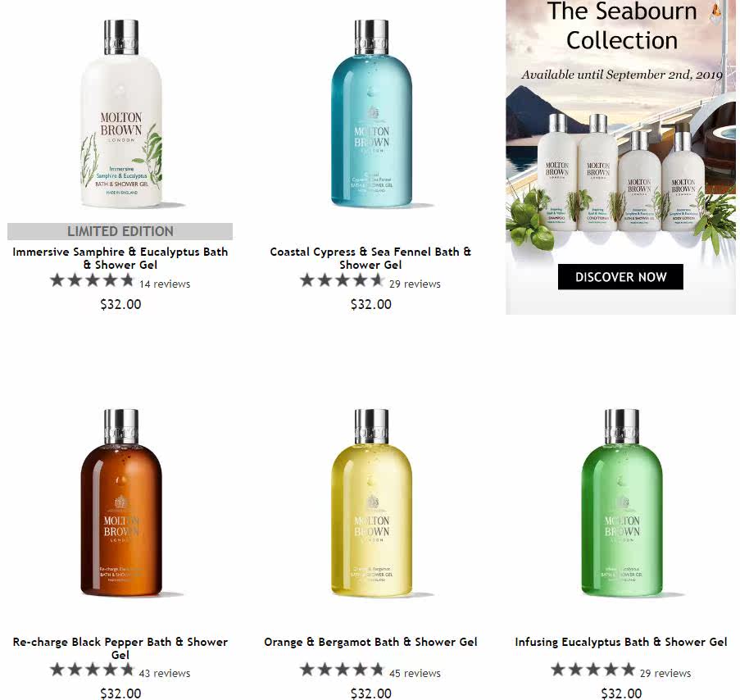View the 43 reviews link
This screenshot has height=700, width=740.
[x=165, y=674]
